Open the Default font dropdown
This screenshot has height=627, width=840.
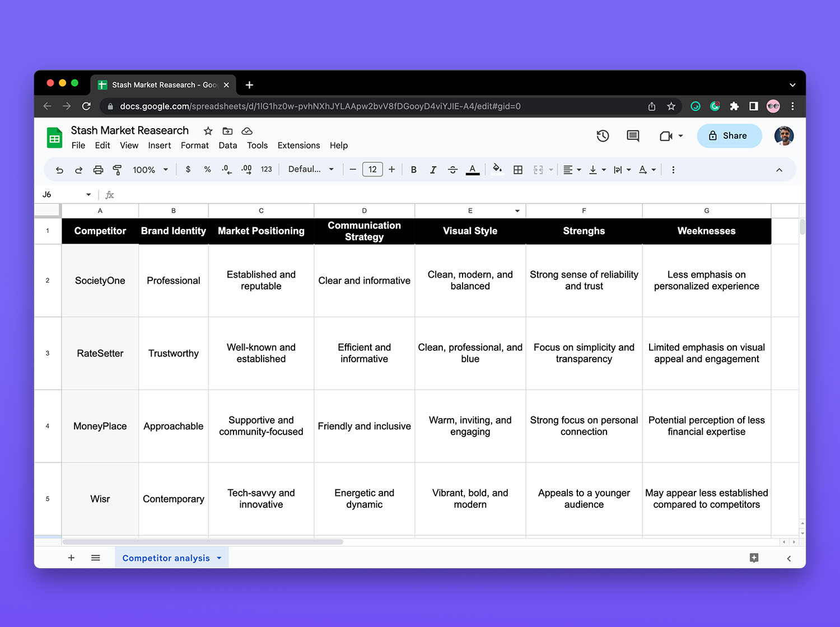(x=311, y=169)
